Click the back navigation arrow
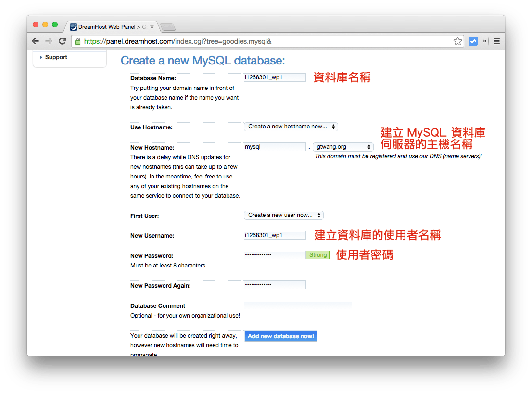 tap(35, 41)
